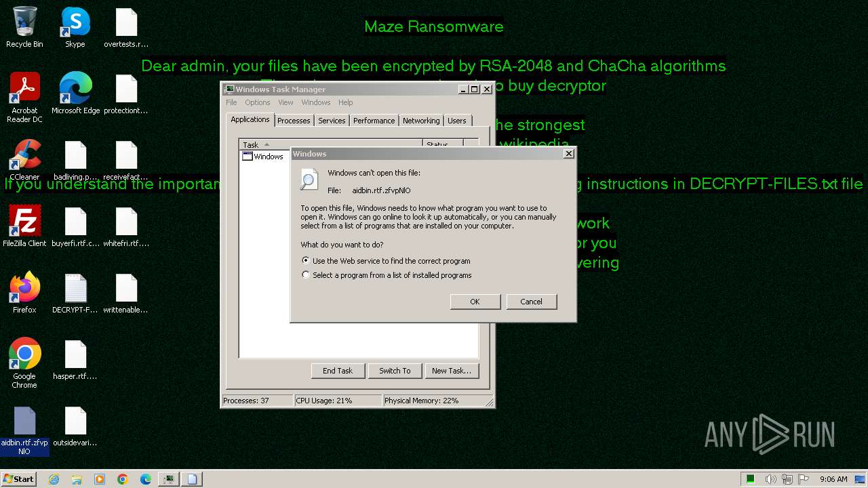Click the system clock 9:06 AM

click(x=833, y=479)
